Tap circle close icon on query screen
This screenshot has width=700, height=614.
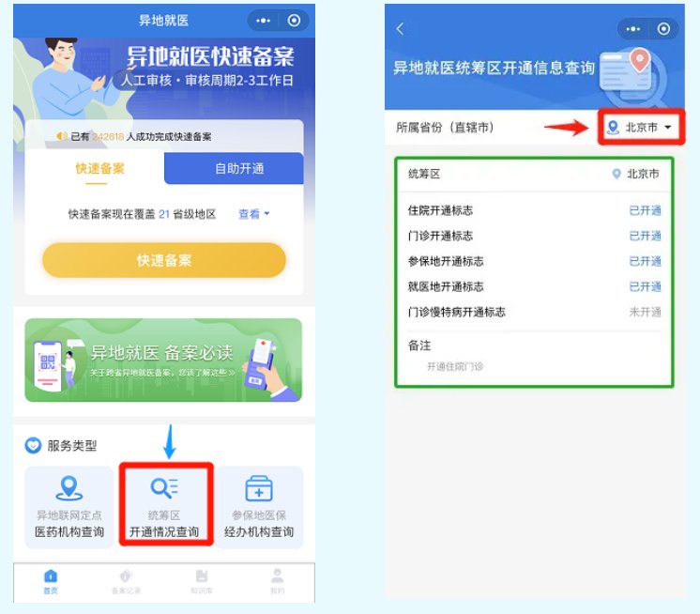click(x=663, y=29)
